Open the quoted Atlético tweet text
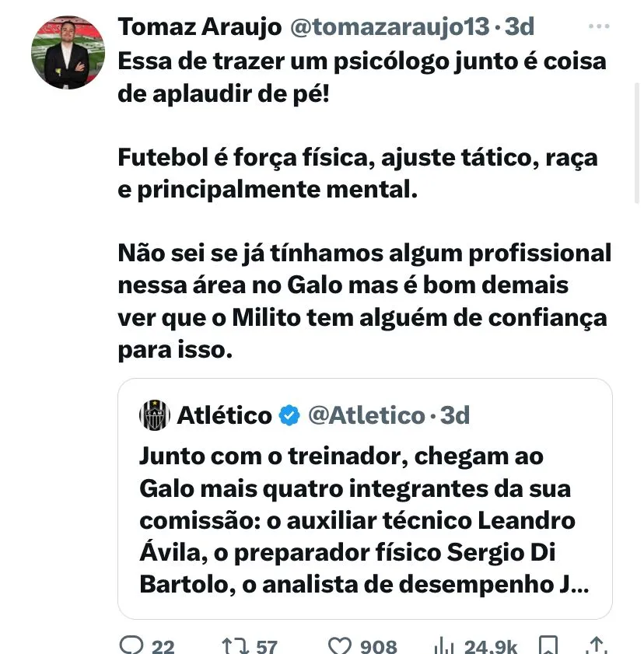 (x=358, y=520)
